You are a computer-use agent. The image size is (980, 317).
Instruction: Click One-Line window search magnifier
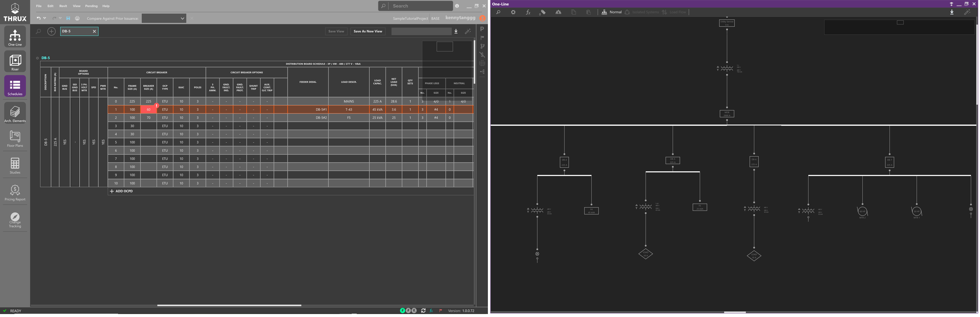click(498, 12)
